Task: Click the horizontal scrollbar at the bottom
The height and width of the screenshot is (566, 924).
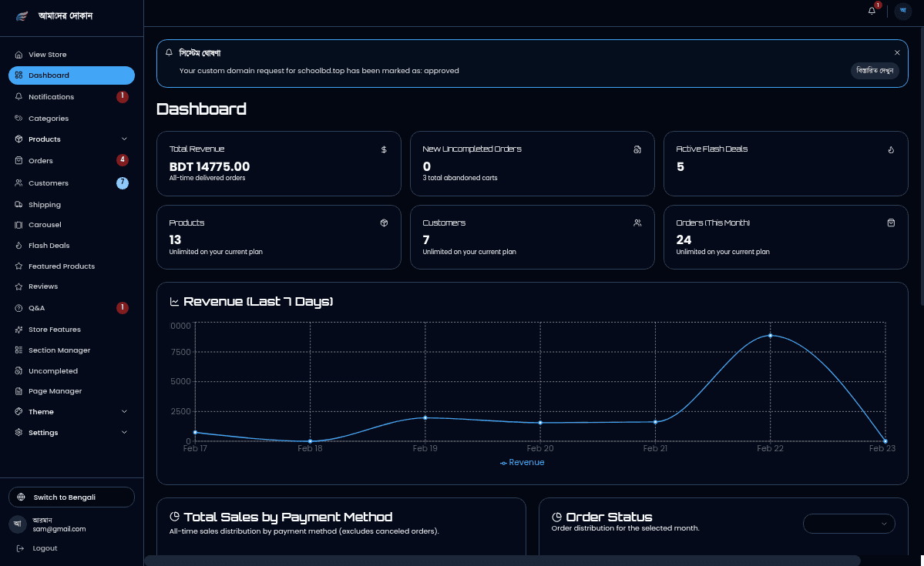Action: 501,562
